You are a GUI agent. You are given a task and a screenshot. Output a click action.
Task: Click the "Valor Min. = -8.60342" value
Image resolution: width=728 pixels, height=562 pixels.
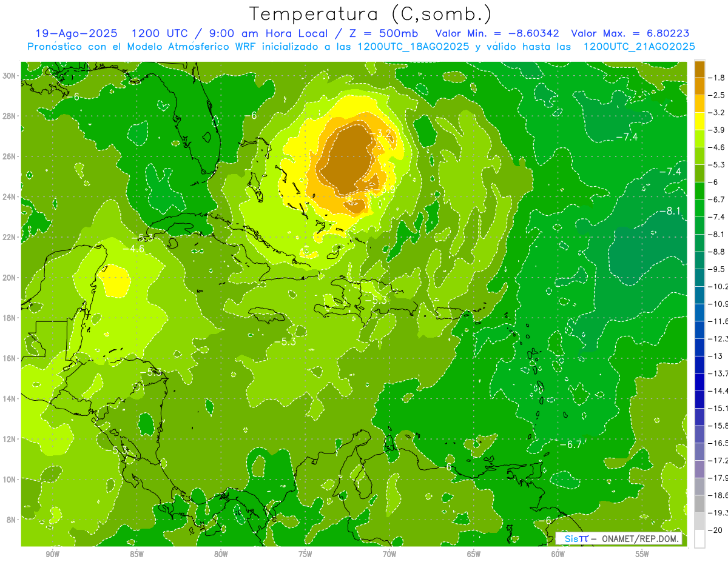pyautogui.click(x=497, y=33)
